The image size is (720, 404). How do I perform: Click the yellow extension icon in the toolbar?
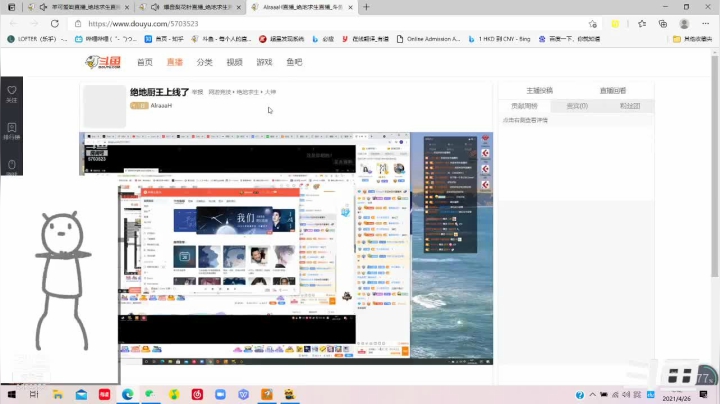(615, 23)
